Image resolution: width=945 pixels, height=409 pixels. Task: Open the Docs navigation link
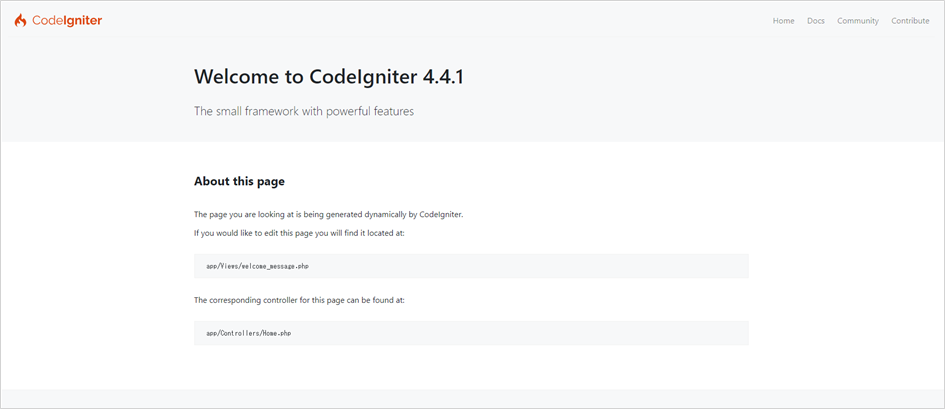tap(815, 20)
